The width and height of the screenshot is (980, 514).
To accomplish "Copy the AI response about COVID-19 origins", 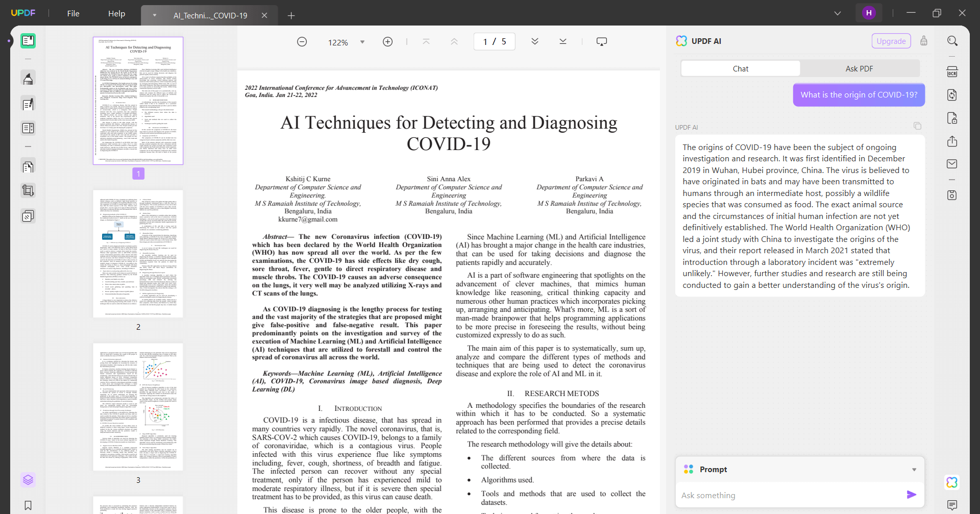I will point(917,126).
